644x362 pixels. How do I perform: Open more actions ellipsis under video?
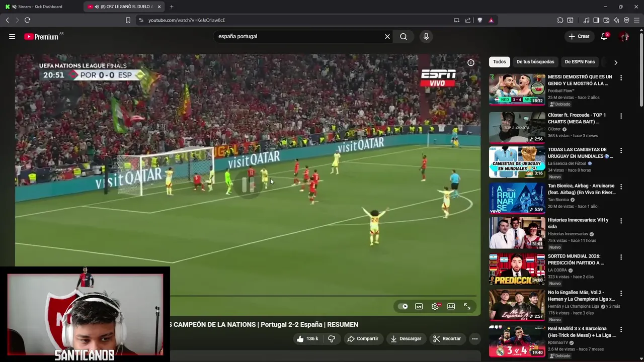point(474,339)
